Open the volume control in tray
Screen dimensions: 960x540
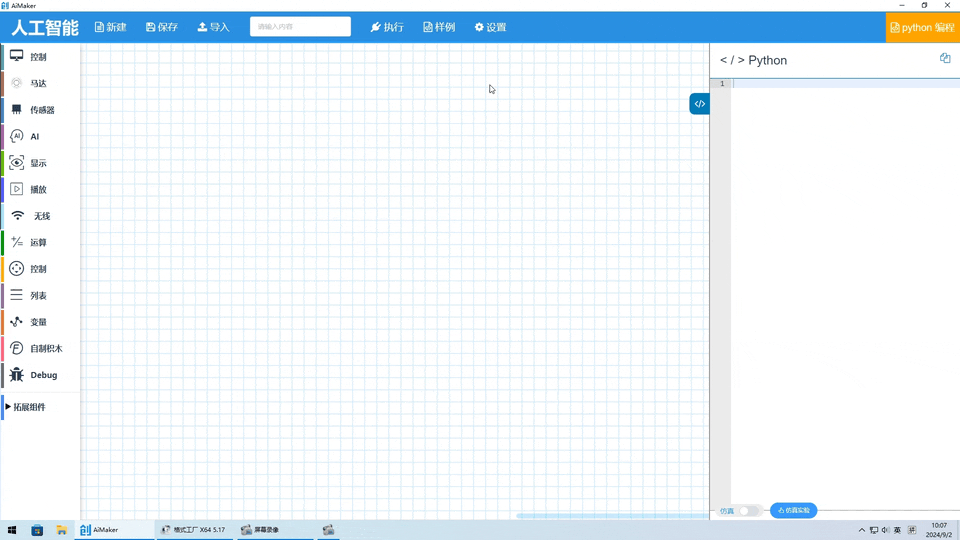pyautogui.click(x=885, y=530)
